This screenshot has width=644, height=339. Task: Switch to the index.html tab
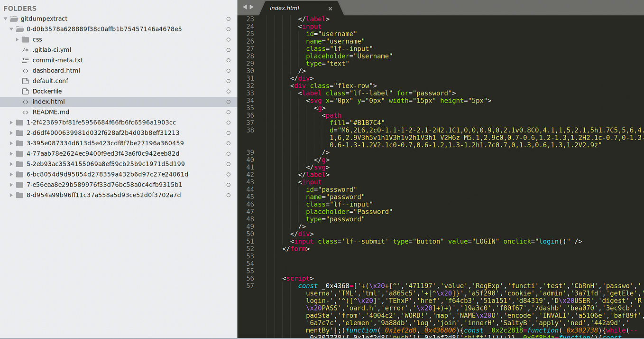pos(285,8)
